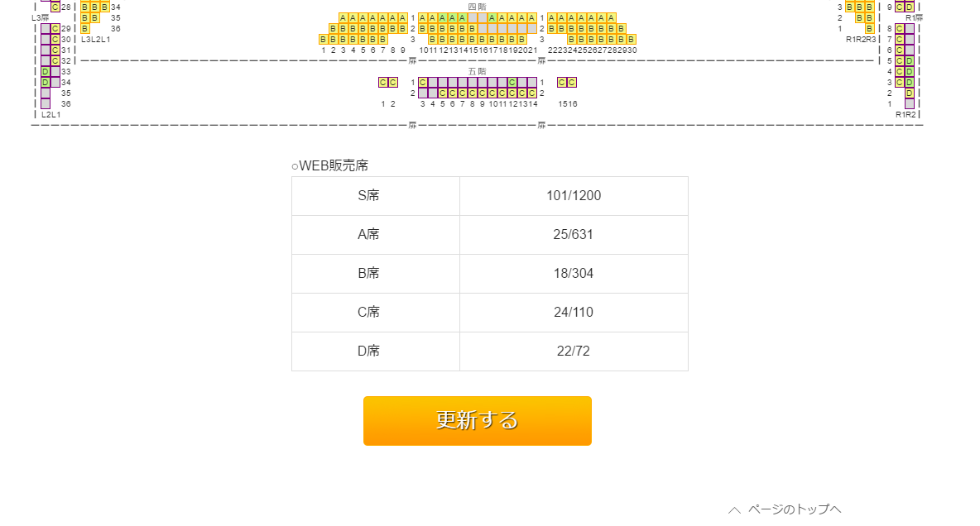980x526 pixels.
Task: Select the lone B seat in row 1 near R1R2R3
Action: coord(869,28)
